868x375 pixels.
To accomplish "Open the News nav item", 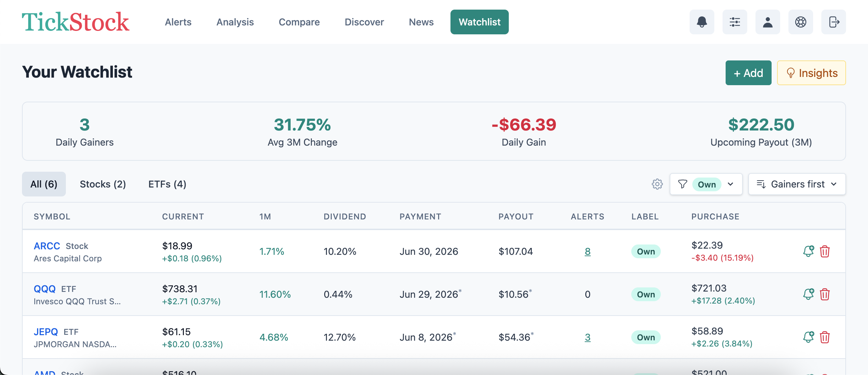I will (421, 22).
